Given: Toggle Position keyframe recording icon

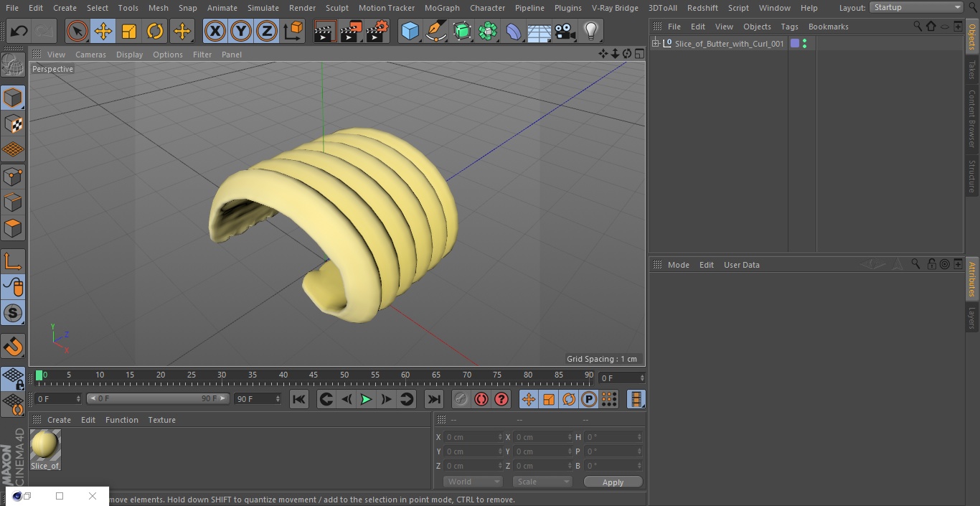Looking at the screenshot, I should (x=529, y=399).
